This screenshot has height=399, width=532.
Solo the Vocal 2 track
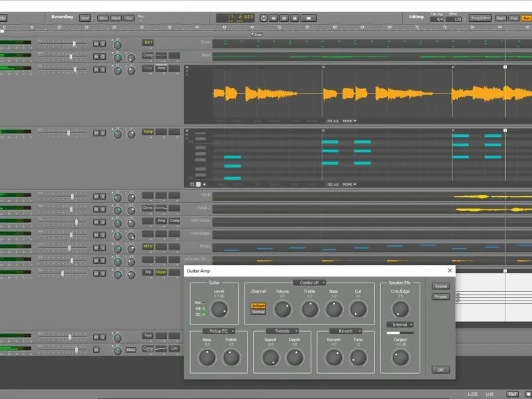[x=103, y=208]
